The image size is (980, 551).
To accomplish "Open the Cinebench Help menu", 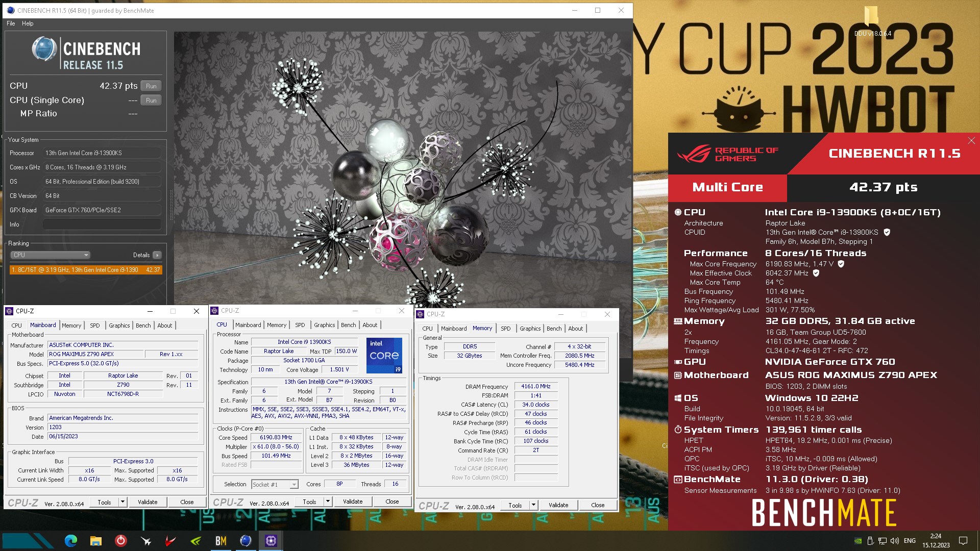I will (28, 23).
